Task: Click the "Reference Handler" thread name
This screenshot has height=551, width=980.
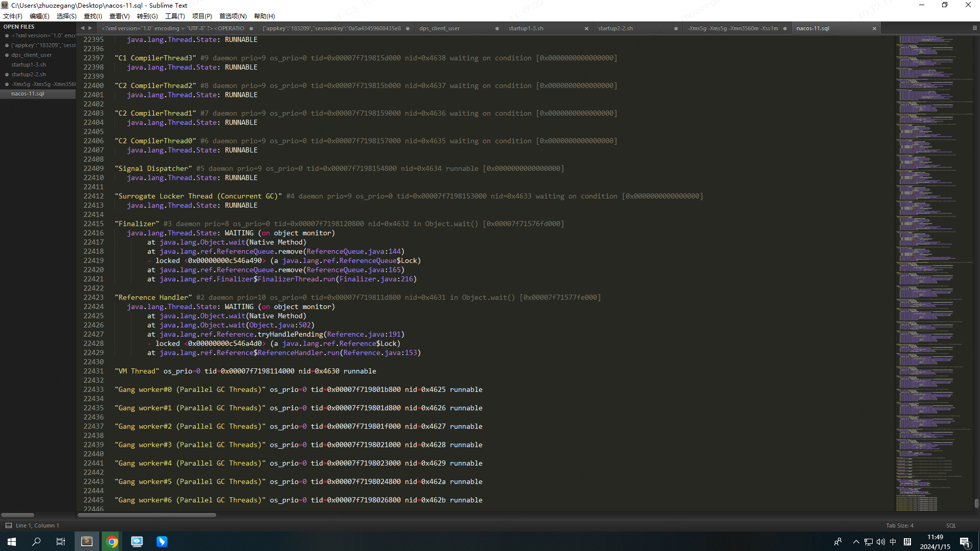Action: (x=153, y=297)
